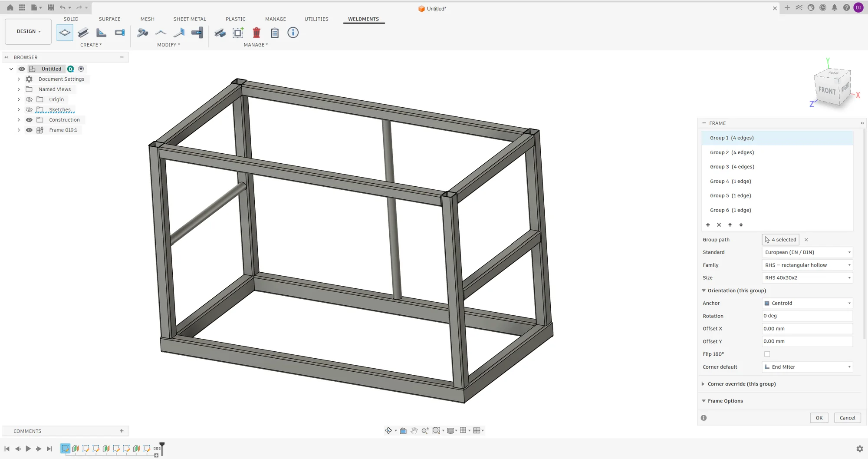Select the first Create tool with the plane icon
The height and width of the screenshot is (459, 868).
pos(65,33)
